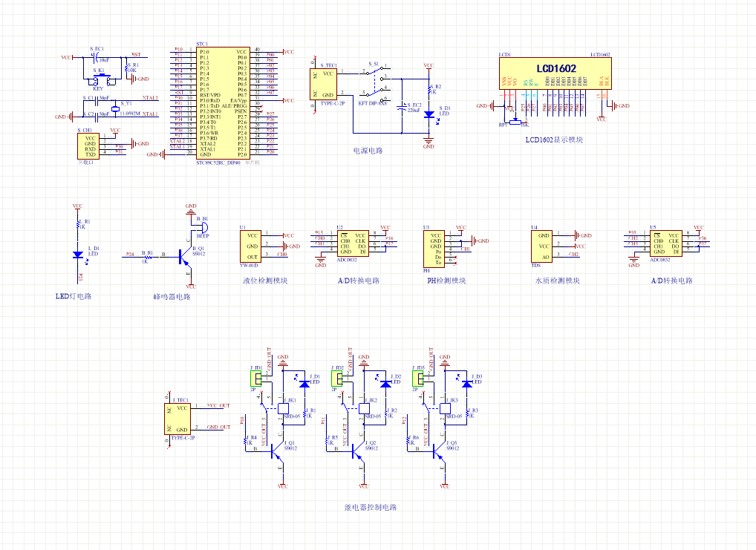Click the S_S1 DIP power switch symbol
This screenshot has width=756, height=550.
tap(374, 82)
